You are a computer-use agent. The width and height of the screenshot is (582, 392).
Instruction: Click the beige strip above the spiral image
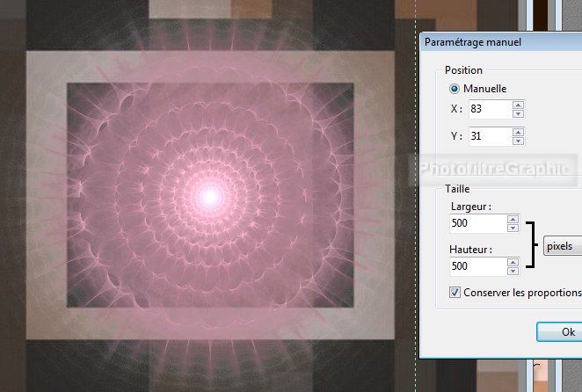pos(191,8)
